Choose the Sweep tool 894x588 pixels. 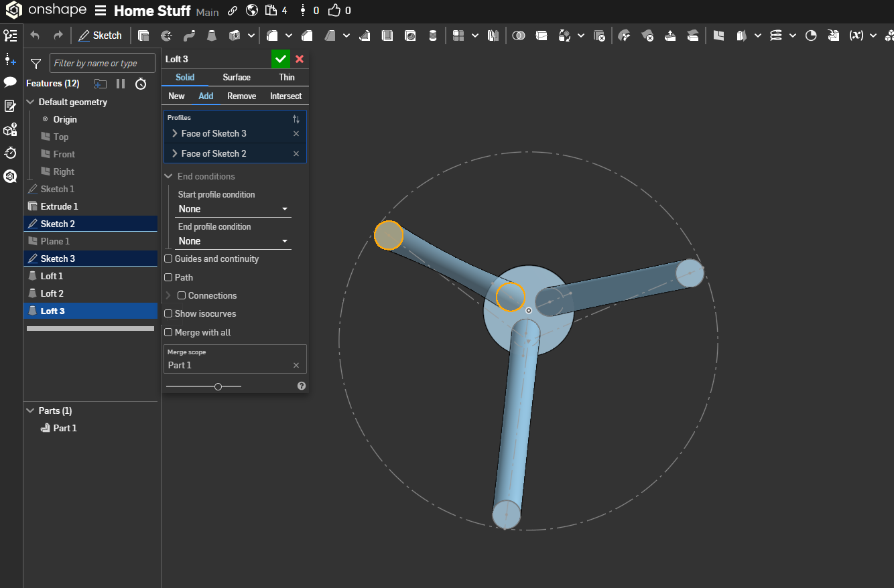click(x=189, y=35)
